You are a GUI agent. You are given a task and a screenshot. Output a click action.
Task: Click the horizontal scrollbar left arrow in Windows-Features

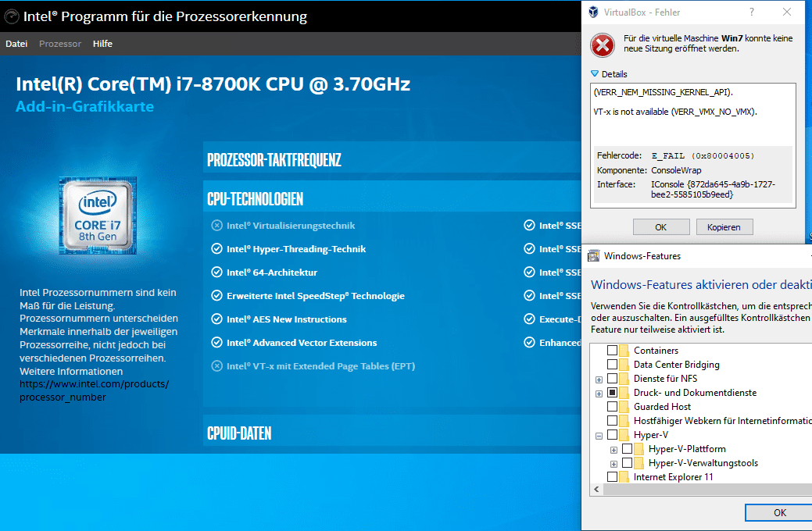[x=596, y=489]
